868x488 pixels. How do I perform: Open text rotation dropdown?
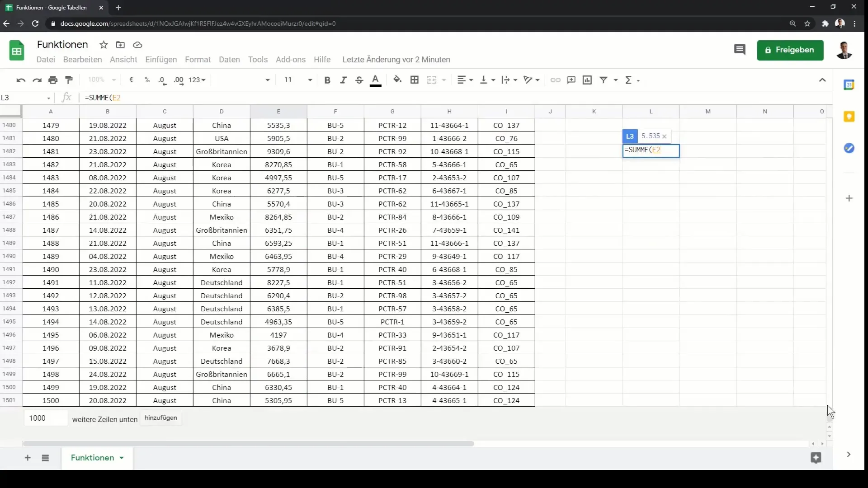click(532, 80)
